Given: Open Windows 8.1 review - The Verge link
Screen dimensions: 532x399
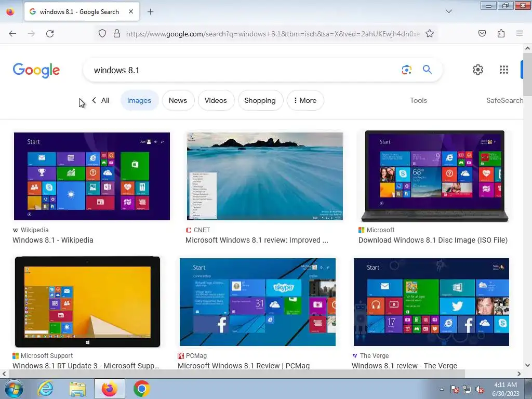Looking at the screenshot, I should click(404, 366).
